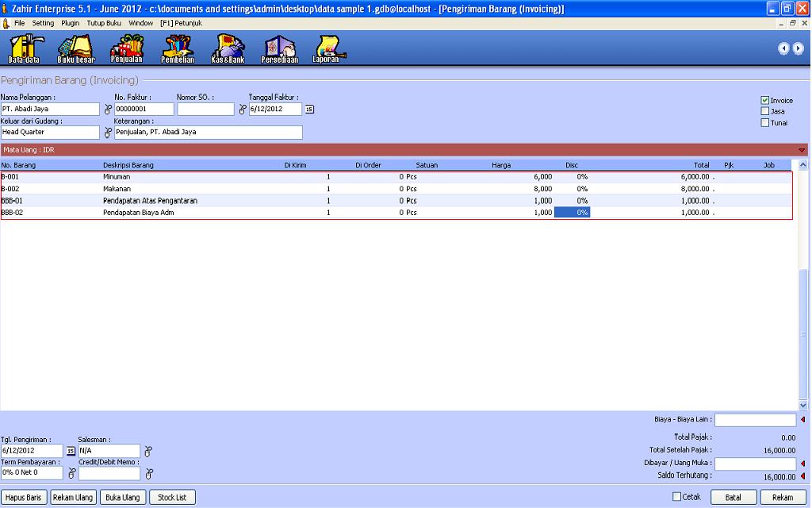Click the Biaya - Biaya Lain input field
The height and width of the screenshot is (508, 812).
(x=755, y=419)
